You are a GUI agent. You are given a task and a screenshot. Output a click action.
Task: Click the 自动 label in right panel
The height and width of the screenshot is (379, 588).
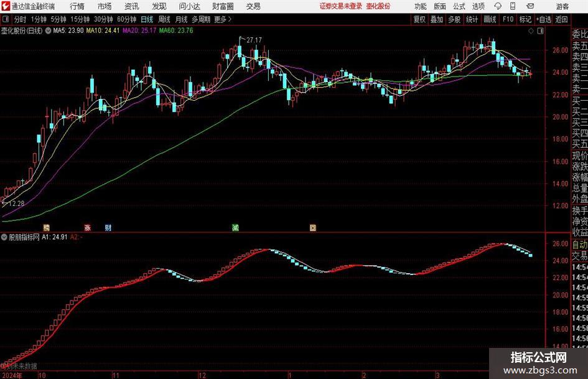(x=580, y=245)
